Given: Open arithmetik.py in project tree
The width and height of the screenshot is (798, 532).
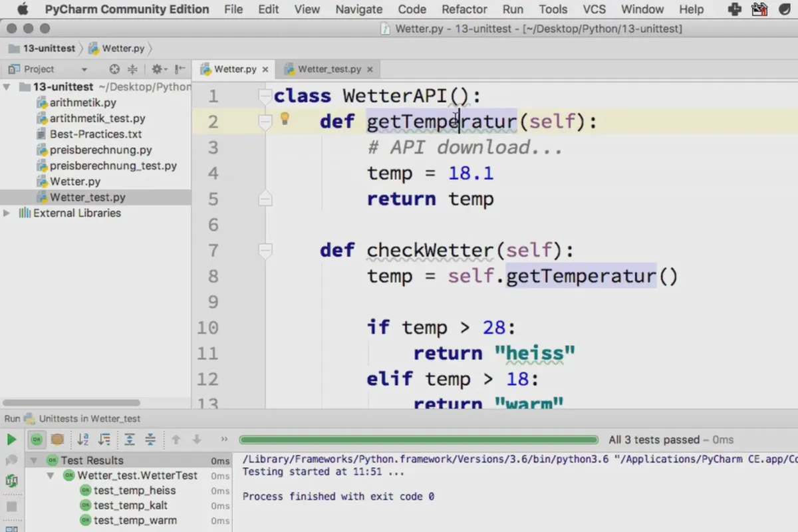Looking at the screenshot, I should click(83, 102).
